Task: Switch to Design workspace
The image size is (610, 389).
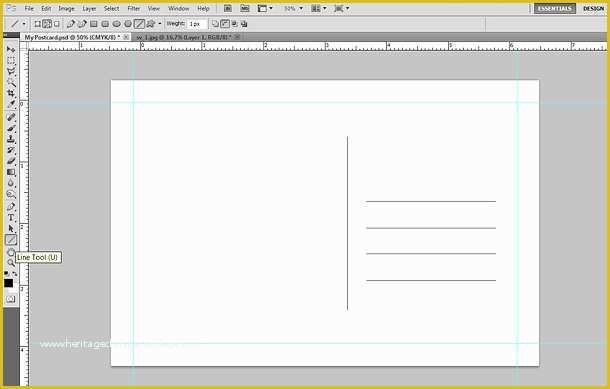Action: (593, 8)
